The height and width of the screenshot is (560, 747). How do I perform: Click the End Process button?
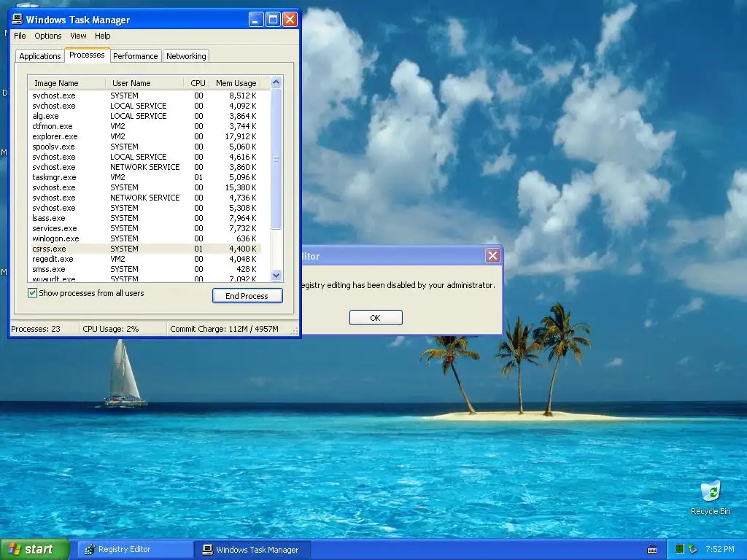click(247, 296)
